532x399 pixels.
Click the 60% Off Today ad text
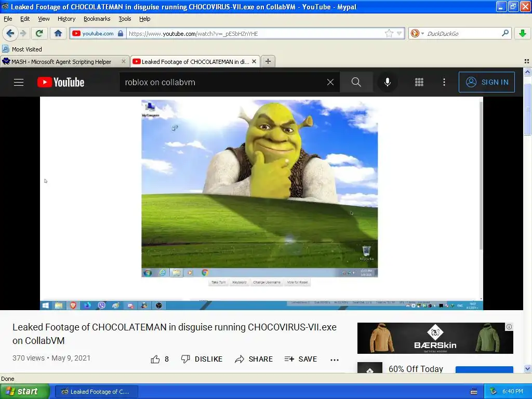click(x=416, y=369)
